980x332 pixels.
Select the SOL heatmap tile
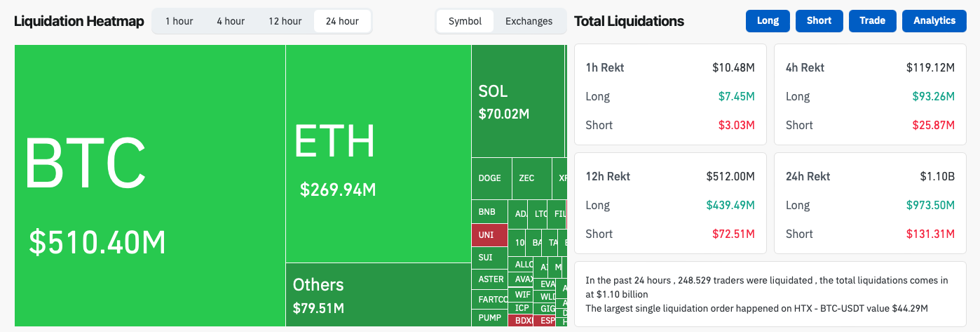517,102
